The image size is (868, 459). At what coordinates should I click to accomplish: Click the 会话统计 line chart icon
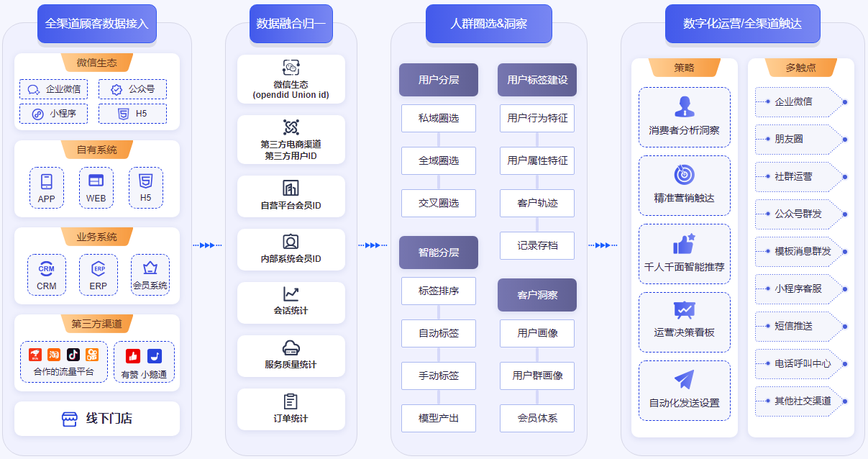coord(291,294)
